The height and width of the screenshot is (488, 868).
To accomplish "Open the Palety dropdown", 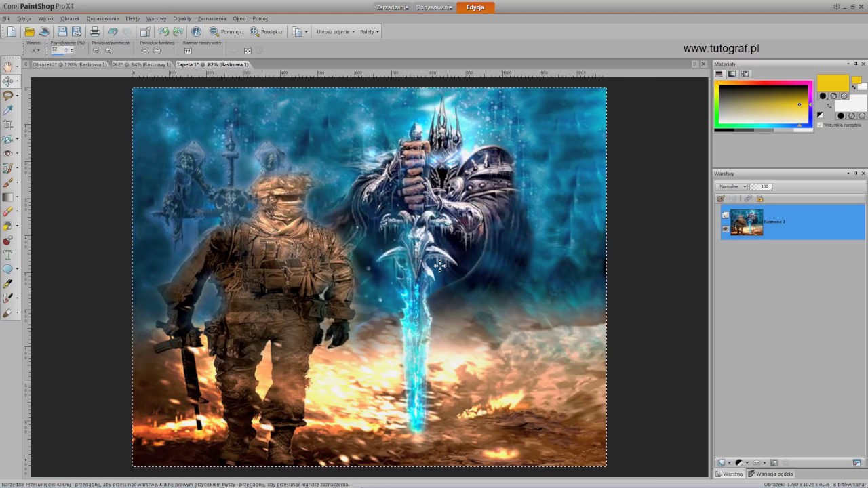I will point(369,32).
